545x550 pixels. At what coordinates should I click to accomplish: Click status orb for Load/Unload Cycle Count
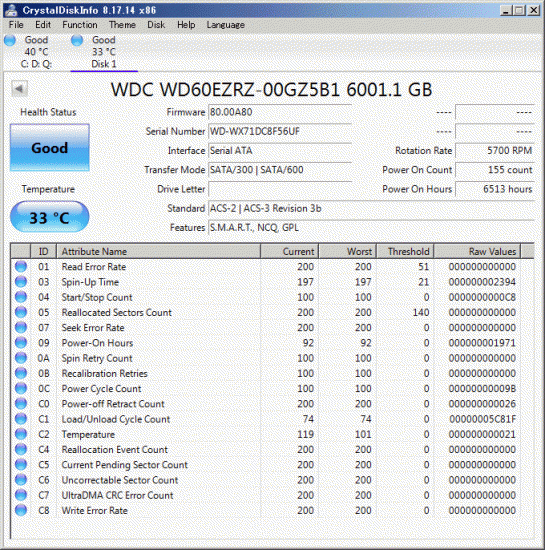click(21, 419)
